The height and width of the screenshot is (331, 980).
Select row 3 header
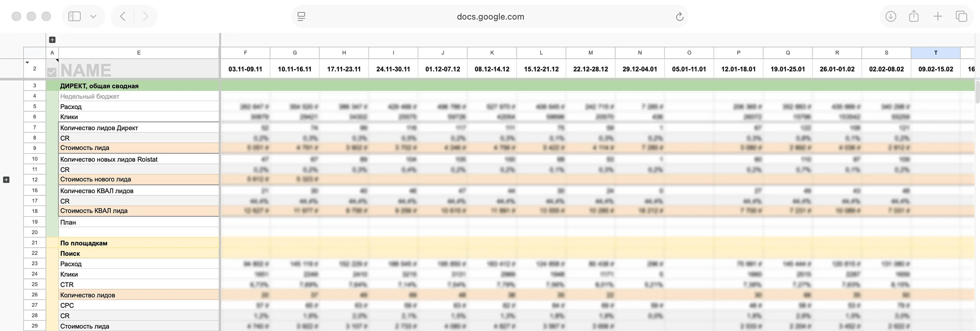pyautogui.click(x=35, y=86)
